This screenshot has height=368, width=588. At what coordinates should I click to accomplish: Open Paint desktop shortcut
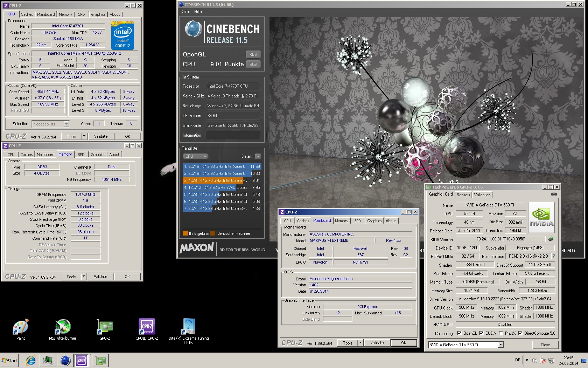coord(21,329)
